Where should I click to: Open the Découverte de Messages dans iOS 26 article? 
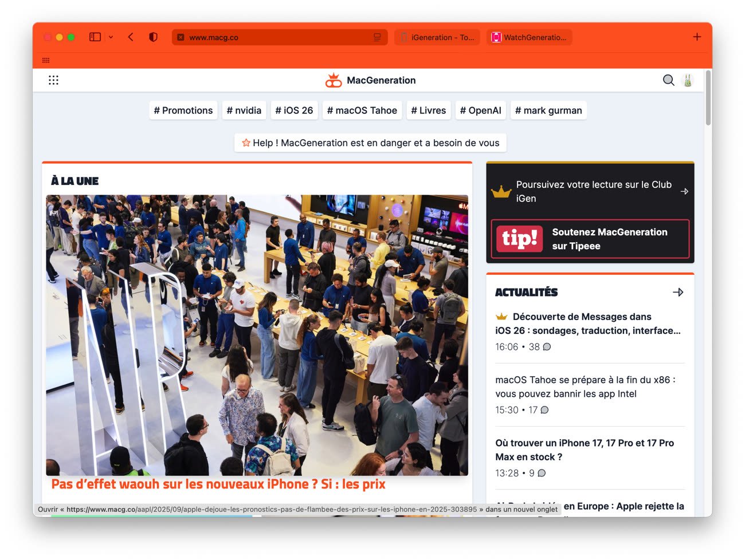(588, 324)
